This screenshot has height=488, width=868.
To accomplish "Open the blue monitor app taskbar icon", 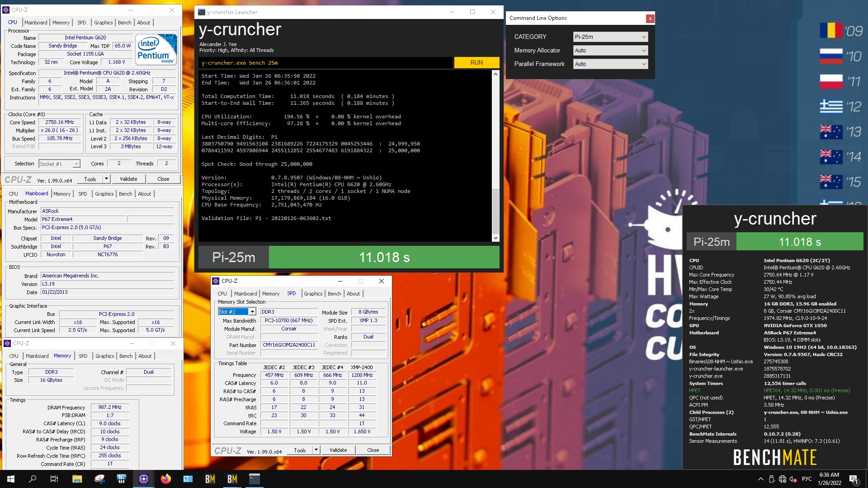I will [188, 479].
